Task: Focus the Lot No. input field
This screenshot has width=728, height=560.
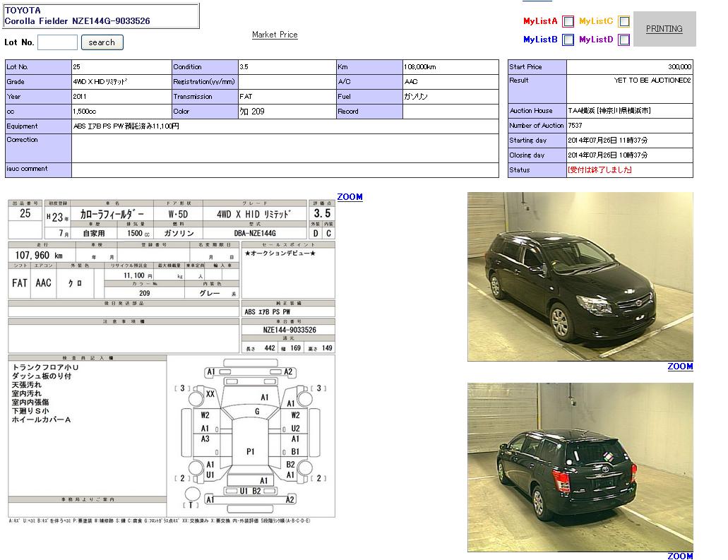Action: 57,42
